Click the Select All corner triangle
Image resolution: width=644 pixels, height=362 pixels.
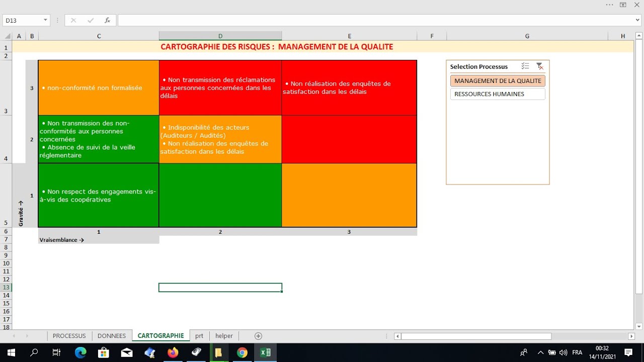(x=7, y=36)
